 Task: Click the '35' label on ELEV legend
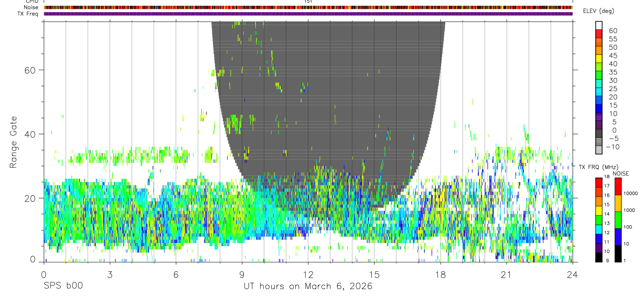click(x=613, y=72)
